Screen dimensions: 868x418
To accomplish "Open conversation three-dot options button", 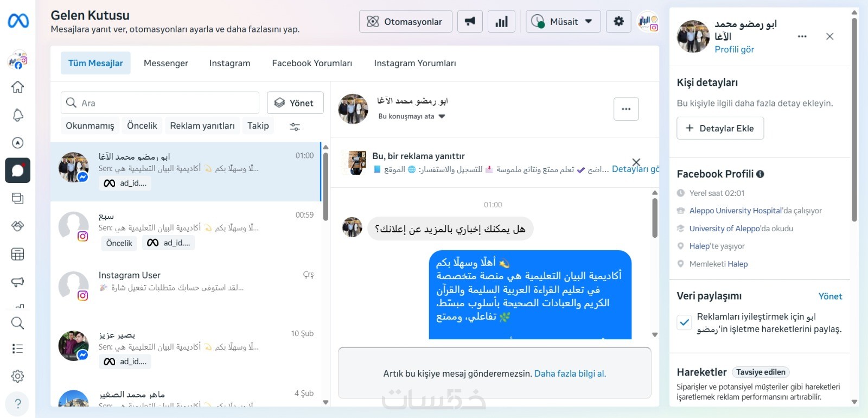I will (626, 109).
